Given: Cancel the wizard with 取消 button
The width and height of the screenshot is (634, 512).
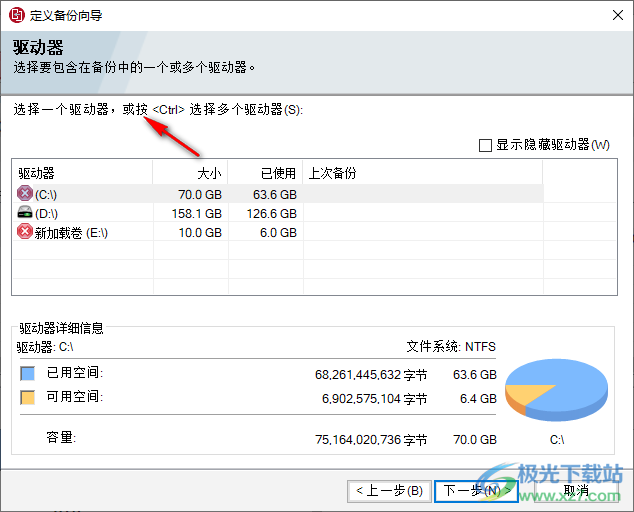Looking at the screenshot, I should tap(576, 491).
